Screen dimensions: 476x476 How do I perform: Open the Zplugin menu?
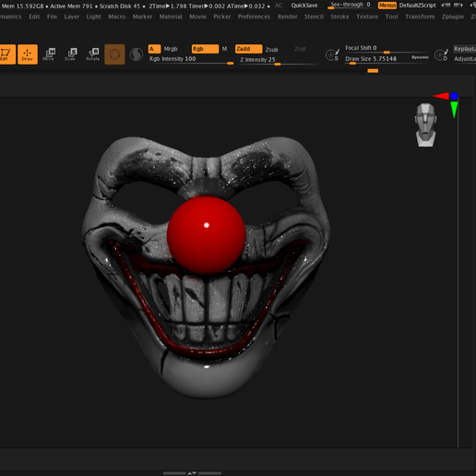coord(453,17)
